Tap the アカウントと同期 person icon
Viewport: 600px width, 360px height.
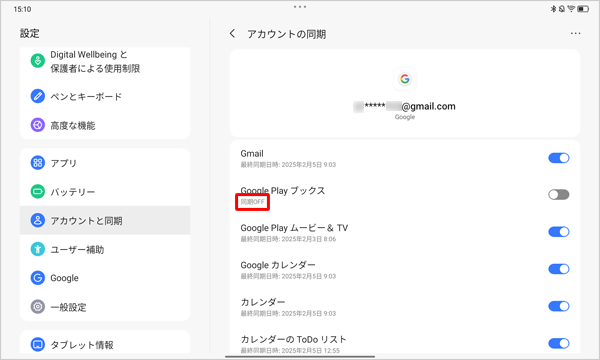click(38, 220)
